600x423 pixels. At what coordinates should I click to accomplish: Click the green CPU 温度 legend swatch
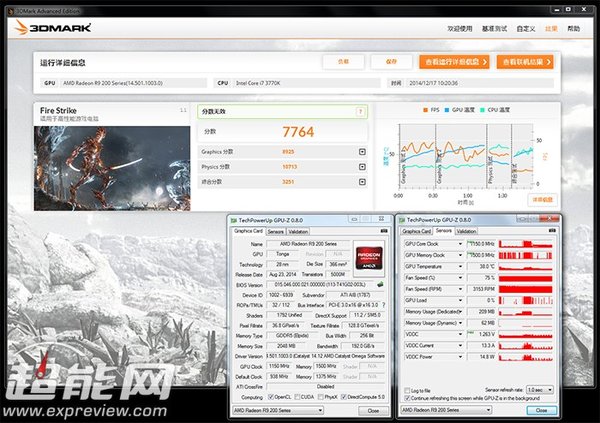click(482, 110)
